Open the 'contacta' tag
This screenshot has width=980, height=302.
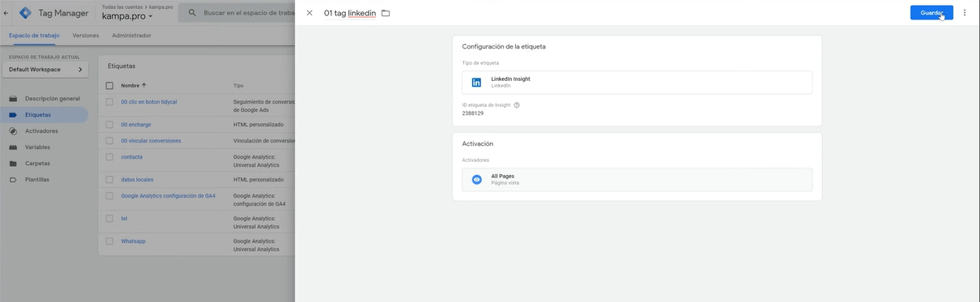click(x=131, y=157)
